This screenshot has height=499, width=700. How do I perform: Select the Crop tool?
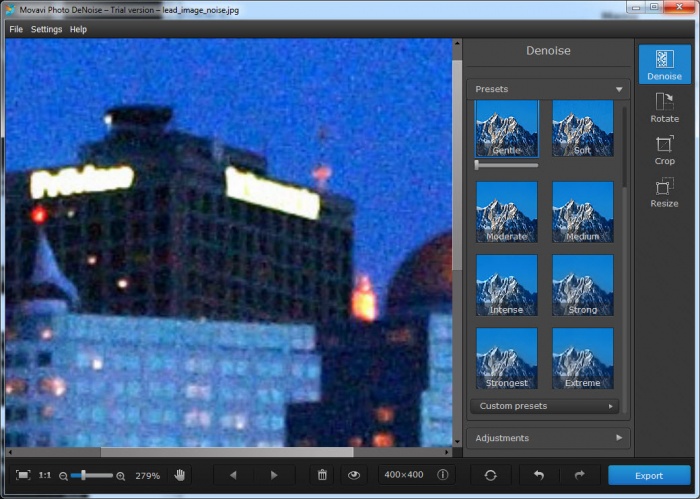point(664,150)
